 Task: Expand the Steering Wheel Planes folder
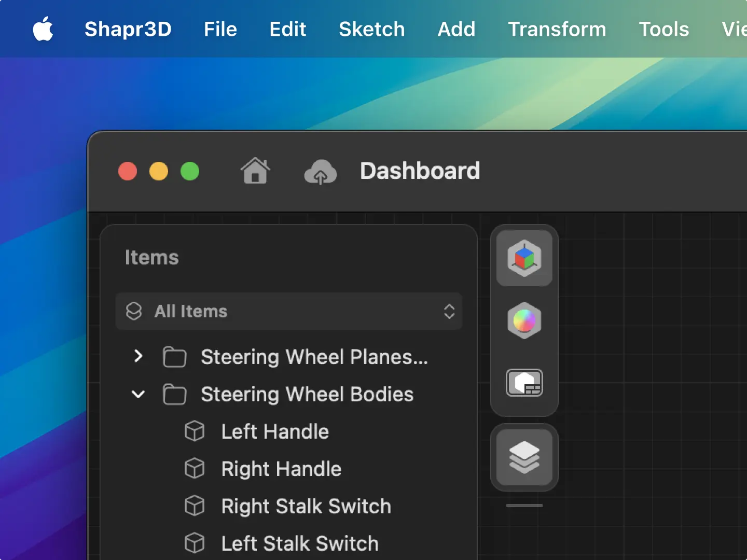[138, 356]
